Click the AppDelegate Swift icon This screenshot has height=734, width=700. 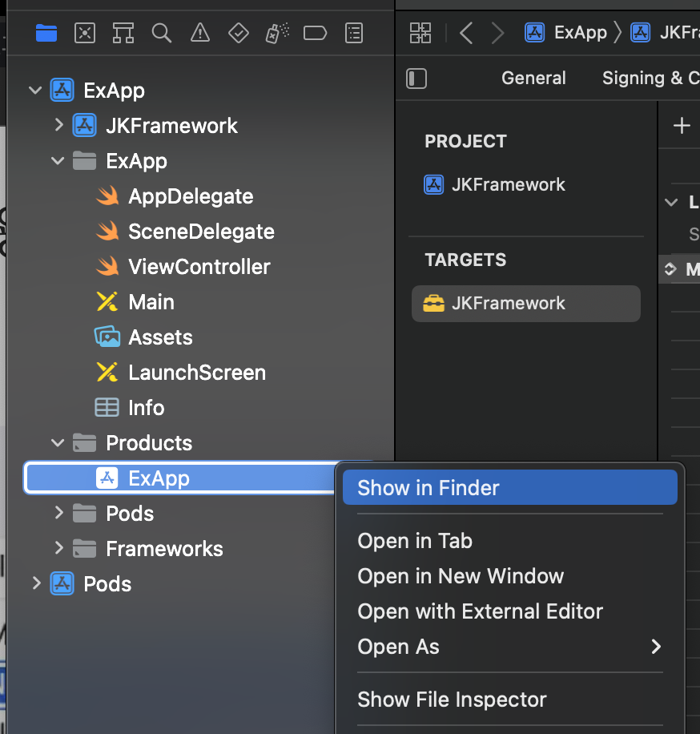tap(107, 196)
